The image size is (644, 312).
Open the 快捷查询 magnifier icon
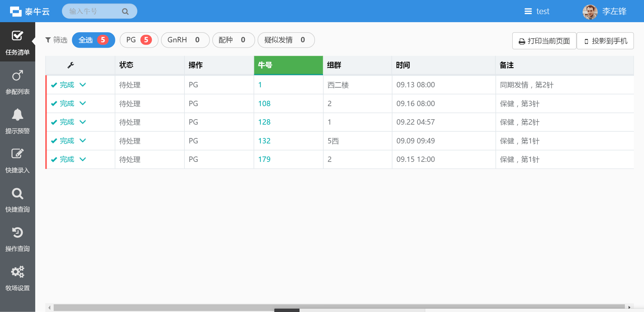(17, 193)
